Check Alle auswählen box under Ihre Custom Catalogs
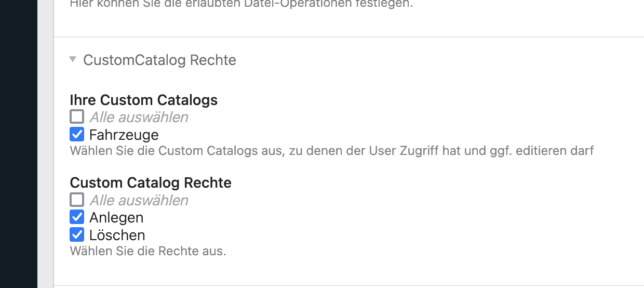 (x=77, y=117)
